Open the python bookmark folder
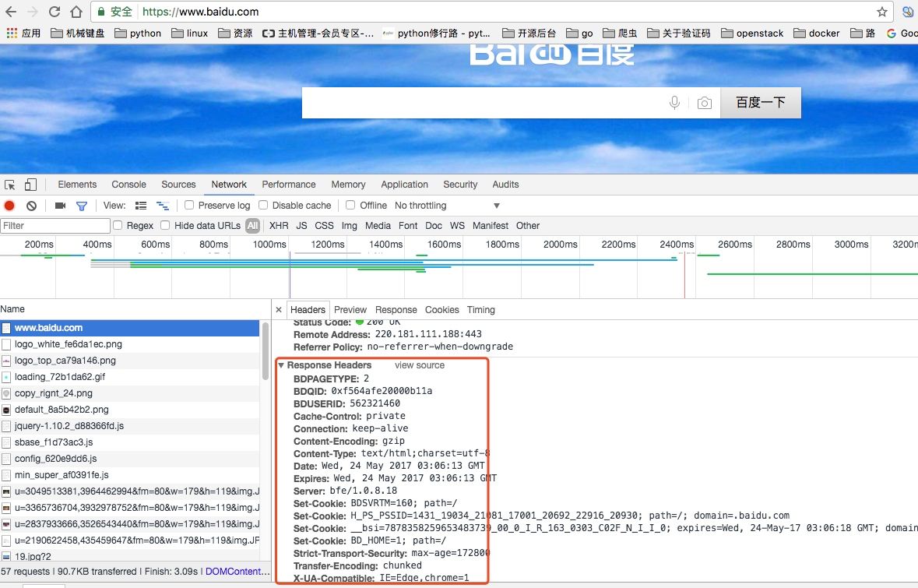 pyautogui.click(x=138, y=33)
